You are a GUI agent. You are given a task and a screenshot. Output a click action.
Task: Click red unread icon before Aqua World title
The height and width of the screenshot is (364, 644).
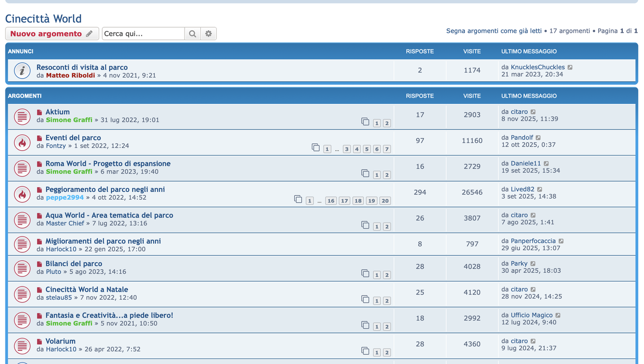click(40, 215)
